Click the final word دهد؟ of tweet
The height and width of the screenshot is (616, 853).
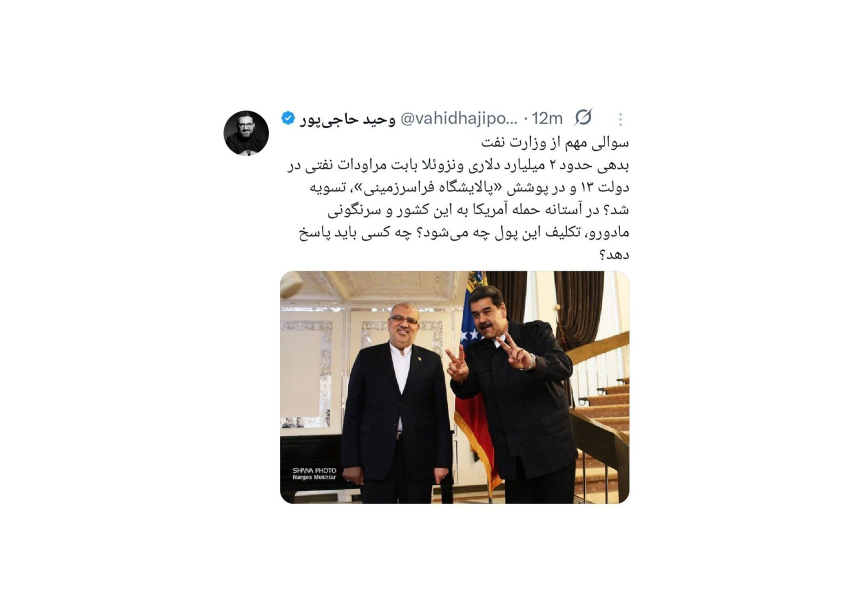pyautogui.click(x=614, y=255)
